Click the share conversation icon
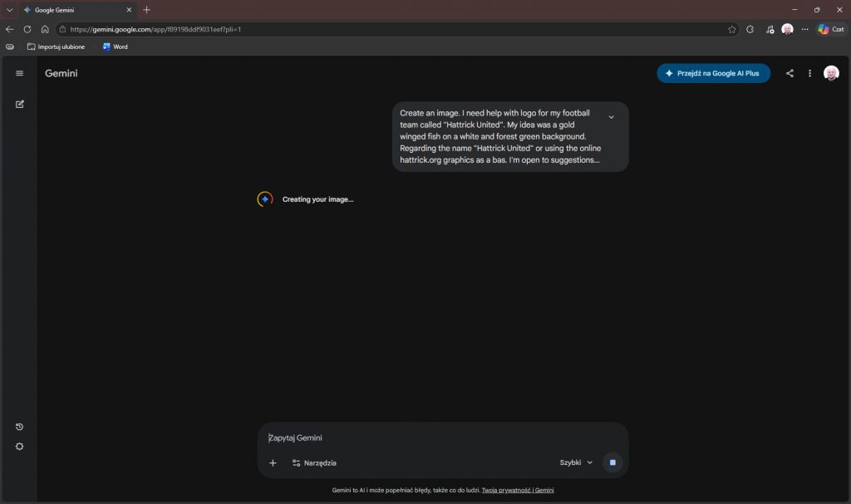The image size is (851, 504). click(x=790, y=73)
